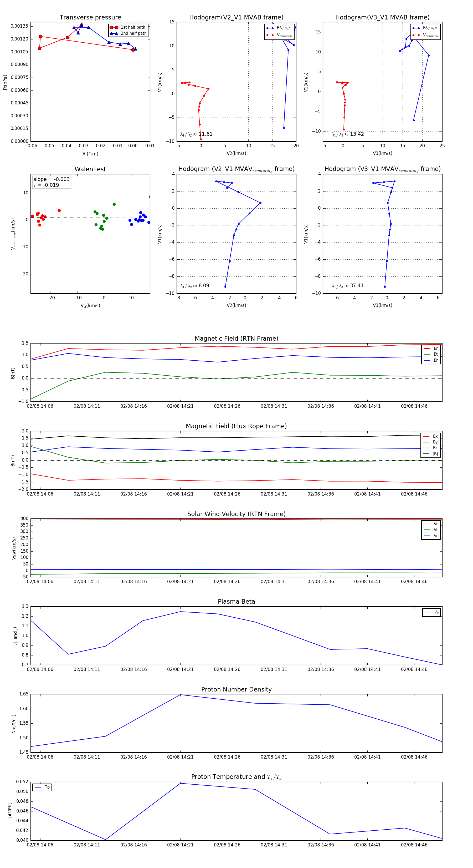Click '02/08 14:46' tick under Proton Temperature plot
Image resolution: width=473 pixels, height=868 pixels.
tap(414, 845)
